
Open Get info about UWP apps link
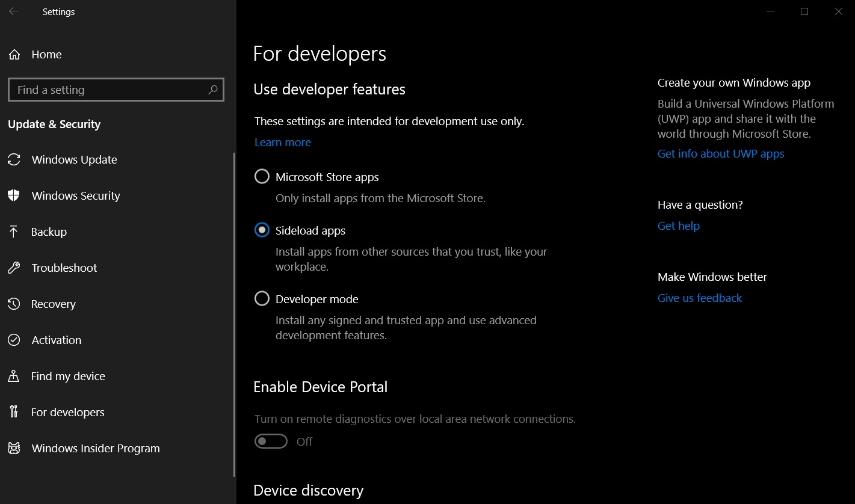[720, 154]
